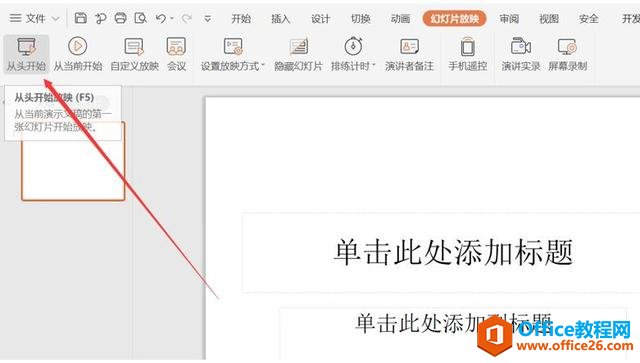Switch to the 切换 tab
640x363 pixels.
360,18
